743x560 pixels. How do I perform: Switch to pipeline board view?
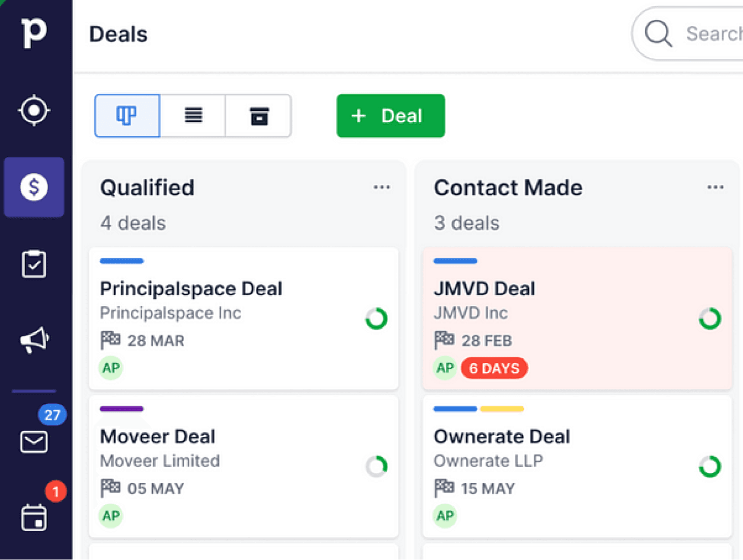click(127, 116)
